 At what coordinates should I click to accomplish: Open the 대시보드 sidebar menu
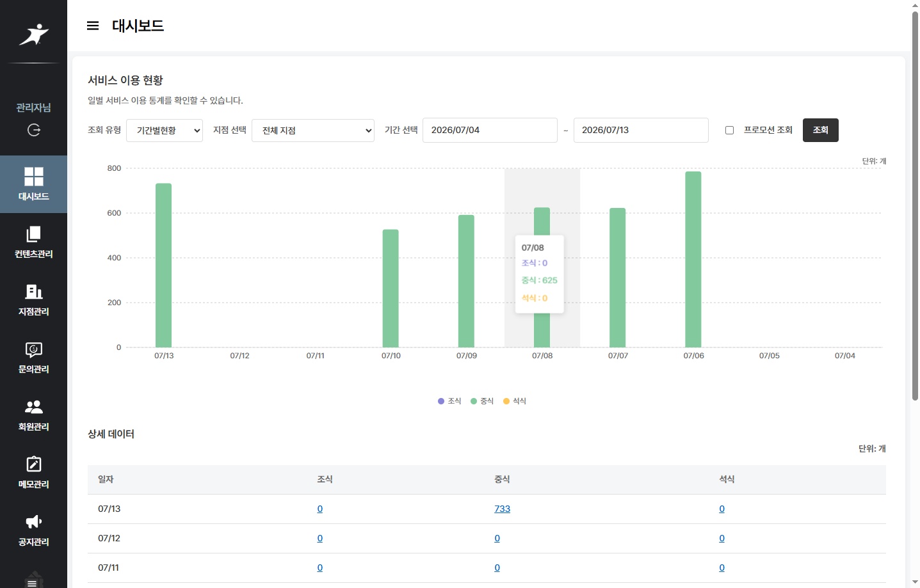click(33, 184)
